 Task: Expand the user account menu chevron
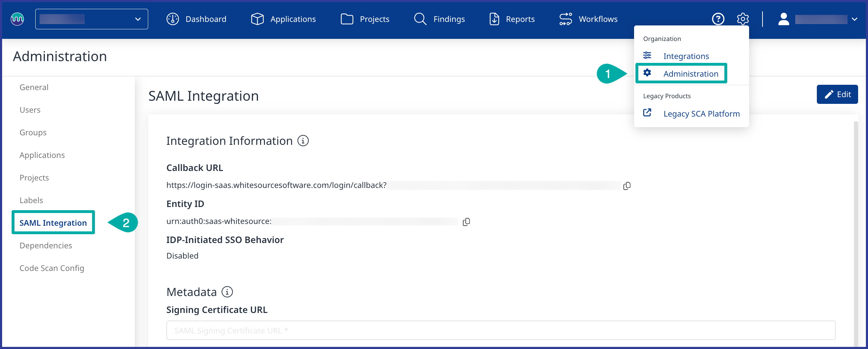coord(855,19)
